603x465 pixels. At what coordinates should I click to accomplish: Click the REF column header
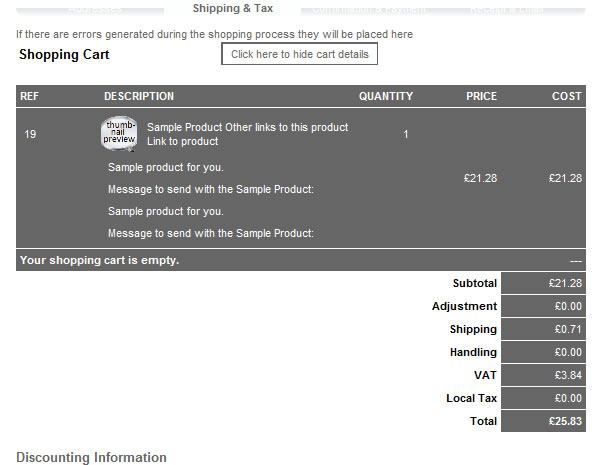point(29,96)
